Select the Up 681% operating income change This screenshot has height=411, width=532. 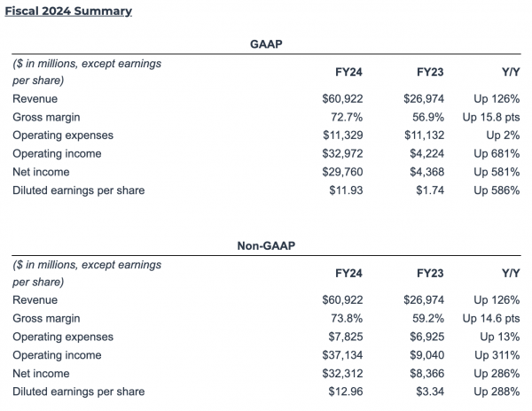[x=497, y=153]
